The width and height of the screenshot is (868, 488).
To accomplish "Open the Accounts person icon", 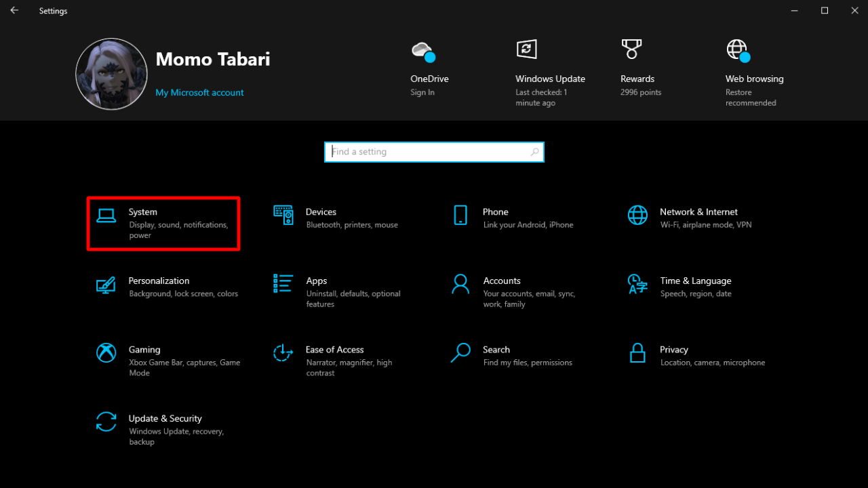I will click(460, 284).
